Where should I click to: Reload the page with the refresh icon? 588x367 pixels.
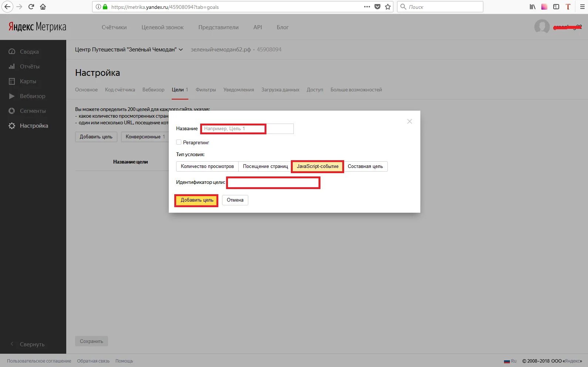[31, 7]
